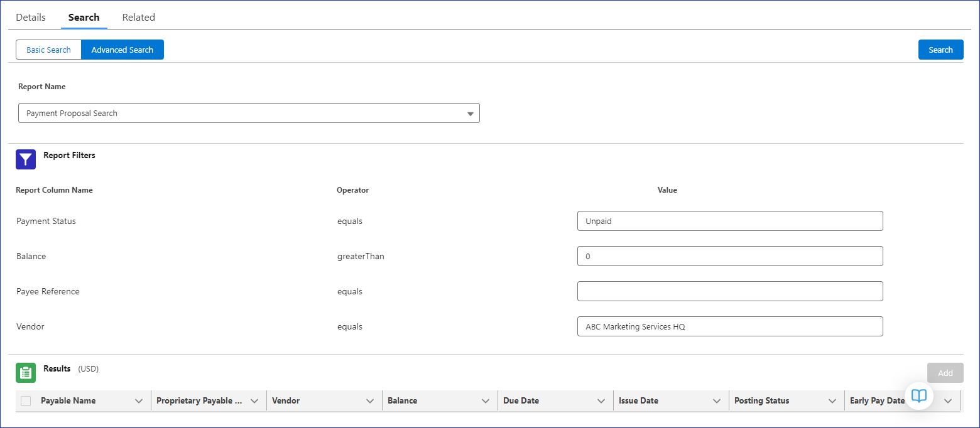The image size is (980, 428).
Task: Open the Balance column header chevron
Action: pos(486,401)
